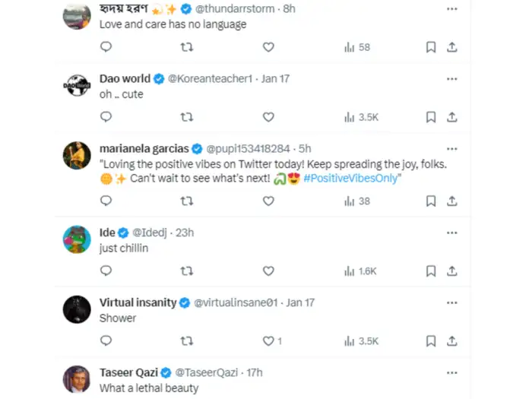532x399 pixels.
Task: Open the #PositiveVibesOnly hashtag
Action: click(351, 179)
